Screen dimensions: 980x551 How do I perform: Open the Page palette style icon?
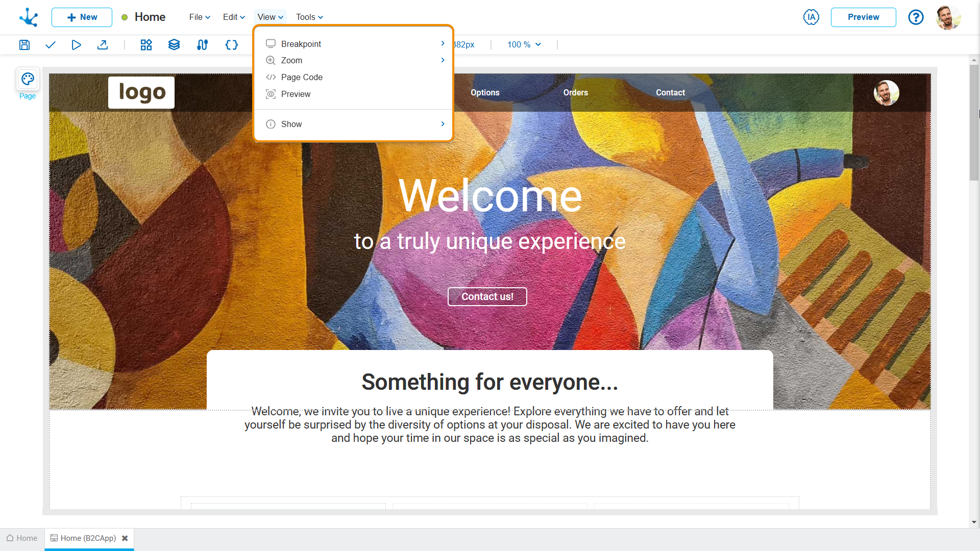28,80
